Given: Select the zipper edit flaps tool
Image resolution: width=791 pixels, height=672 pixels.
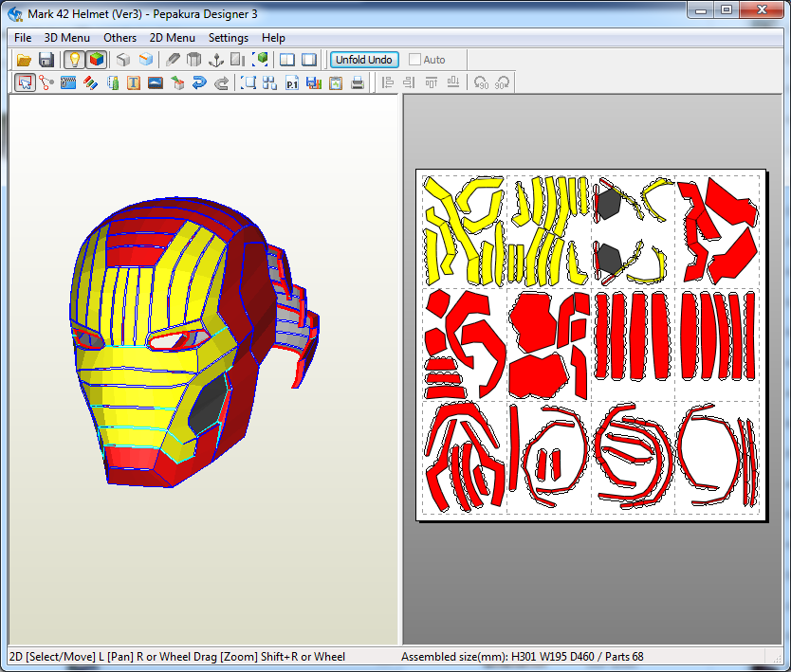Looking at the screenshot, I should coord(68,82).
